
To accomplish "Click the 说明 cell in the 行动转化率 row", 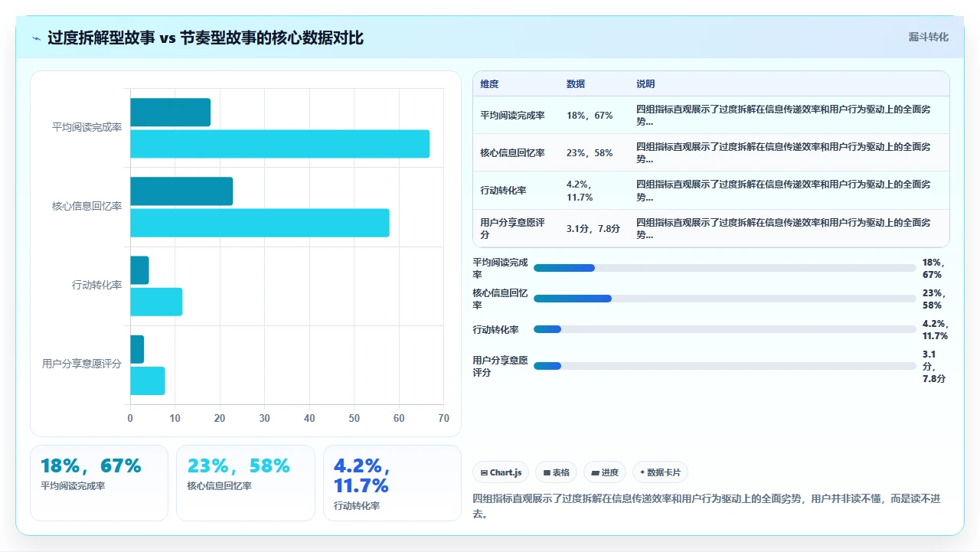I will tap(784, 191).
